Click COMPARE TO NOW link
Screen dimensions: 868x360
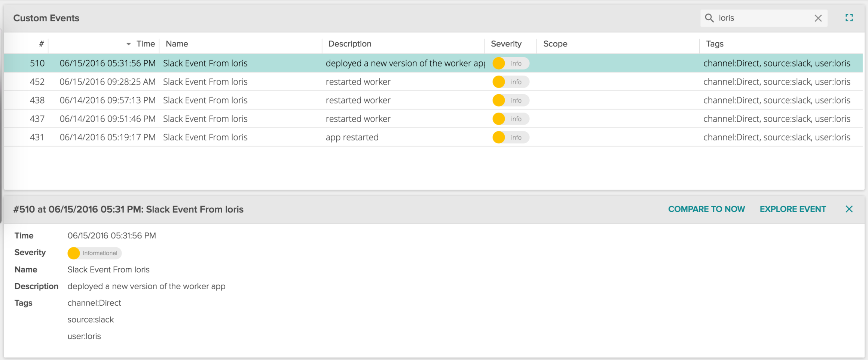point(706,209)
